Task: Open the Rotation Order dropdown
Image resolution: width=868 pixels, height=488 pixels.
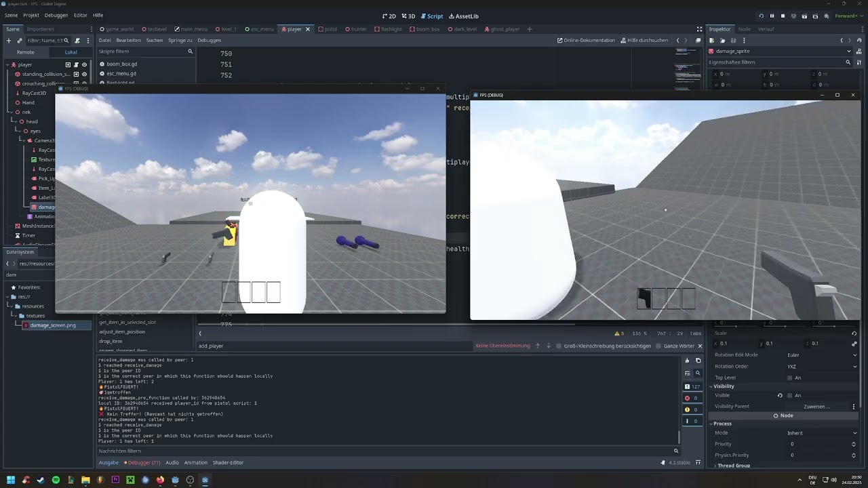Action: point(821,366)
